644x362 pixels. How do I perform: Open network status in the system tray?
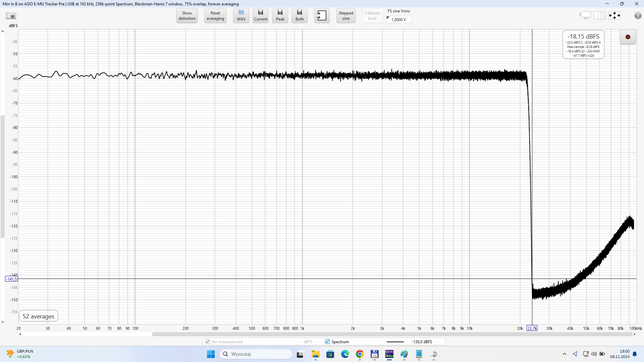coord(586,354)
